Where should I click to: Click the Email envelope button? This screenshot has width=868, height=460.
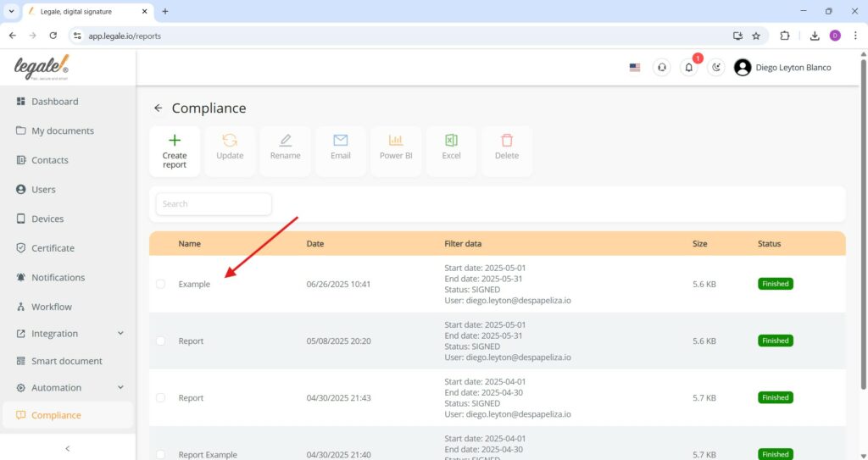[x=341, y=151]
